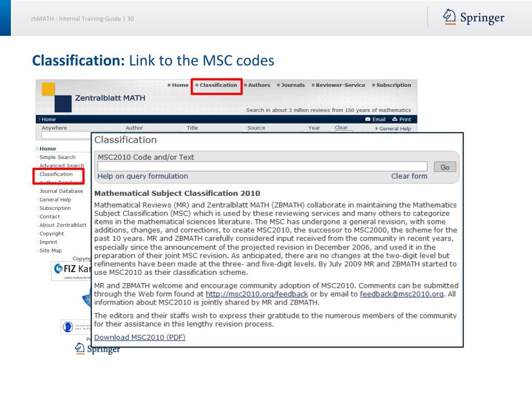Click the Zentralblatt MATH square logo
The image size is (532, 399).
point(56,97)
